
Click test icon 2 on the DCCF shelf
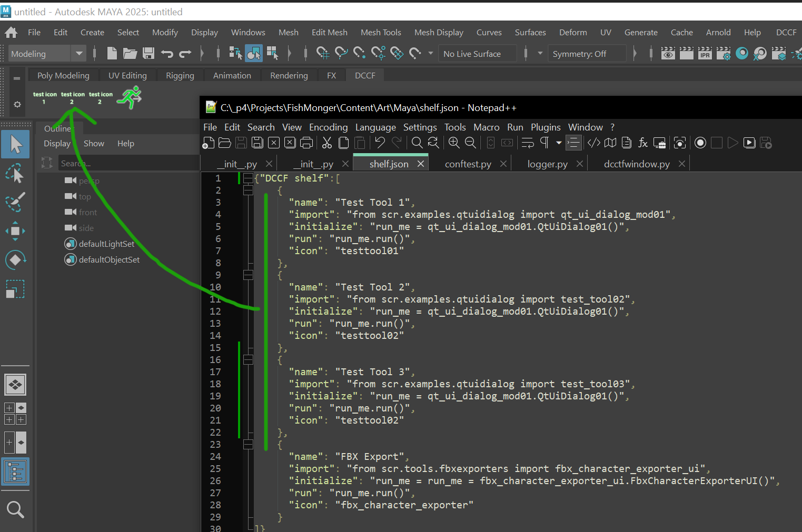(73, 98)
